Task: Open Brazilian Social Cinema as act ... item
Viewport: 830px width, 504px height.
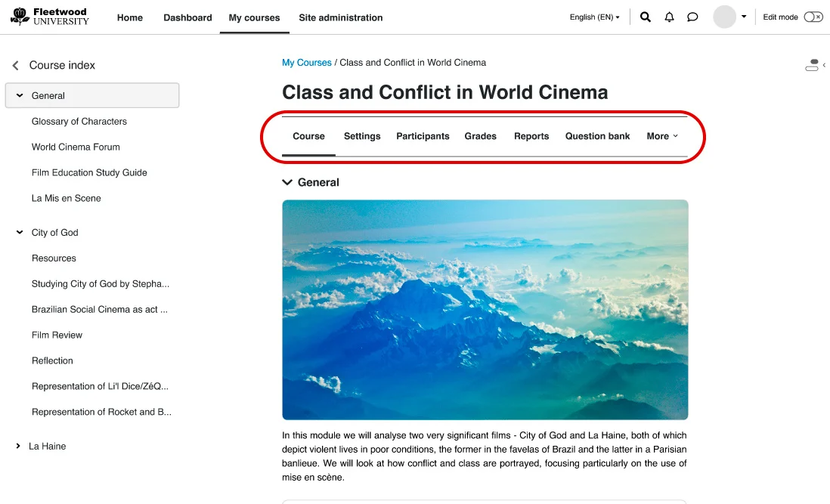Action: tap(100, 309)
